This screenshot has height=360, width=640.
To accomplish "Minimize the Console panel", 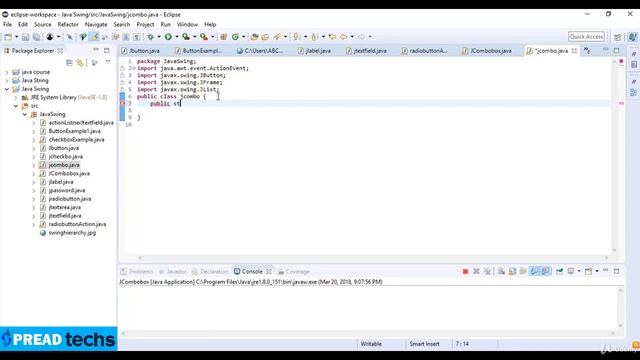I will (606, 271).
